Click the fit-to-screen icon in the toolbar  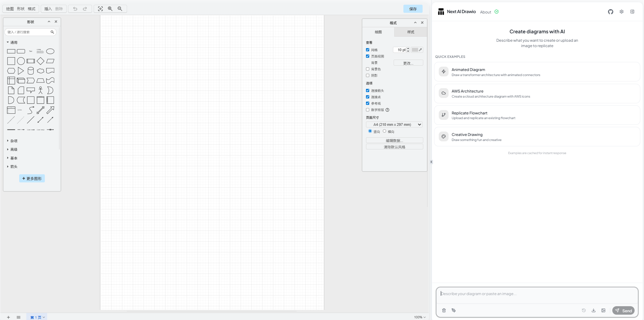coord(100,9)
